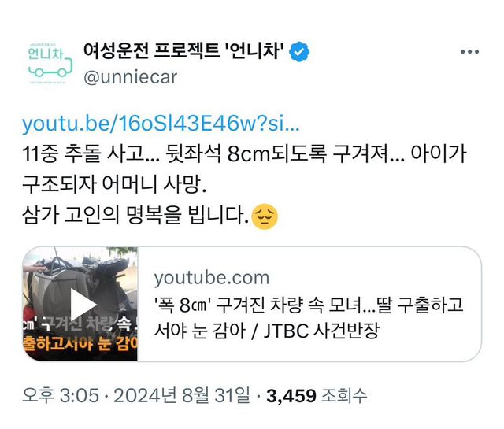Click the youtube.com domain in the card
The height and width of the screenshot is (429, 504).
pyautogui.click(x=212, y=278)
